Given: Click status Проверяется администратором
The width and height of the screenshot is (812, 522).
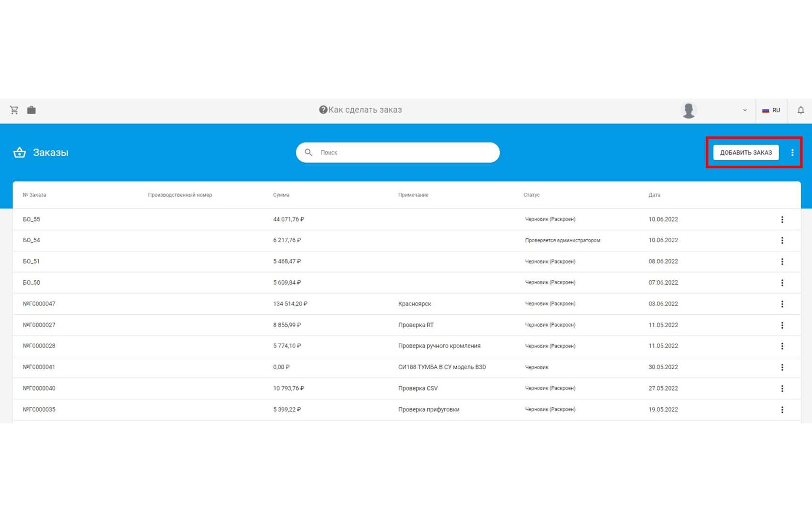Looking at the screenshot, I should pos(563,240).
